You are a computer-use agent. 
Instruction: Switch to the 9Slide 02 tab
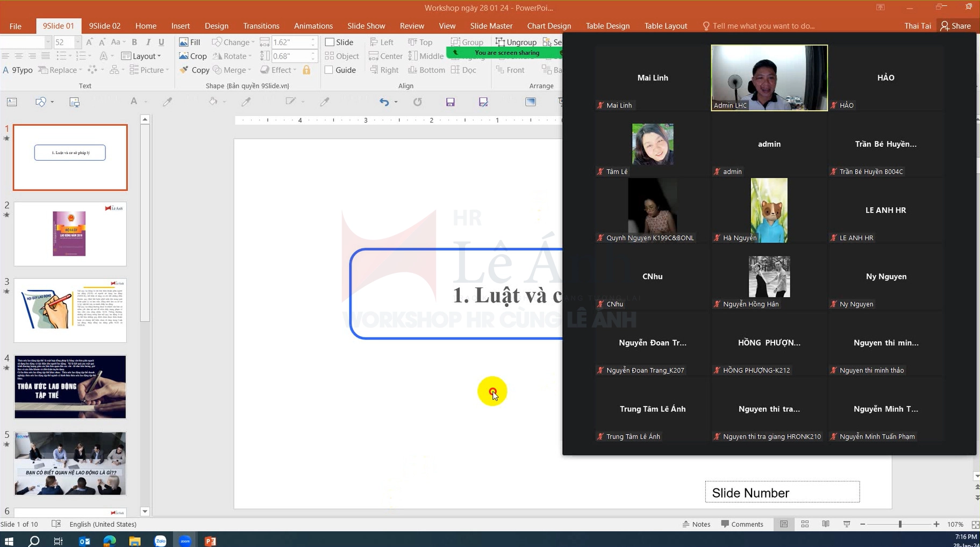point(104,26)
